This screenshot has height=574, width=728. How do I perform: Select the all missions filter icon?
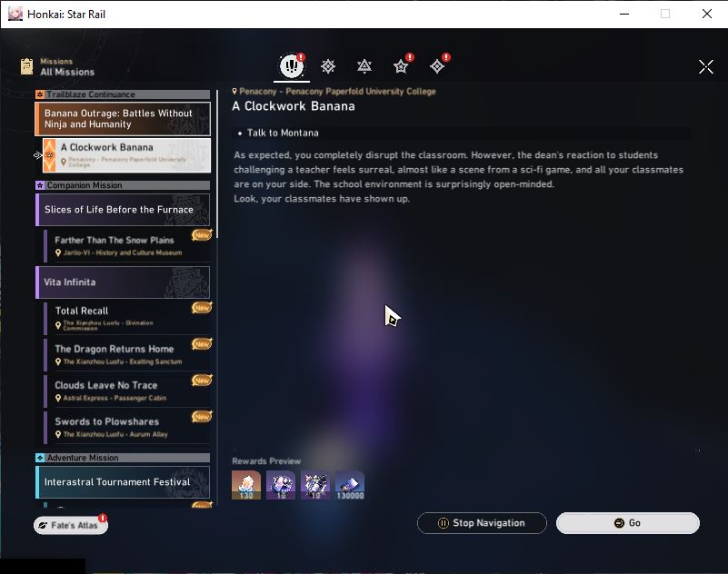[292, 66]
